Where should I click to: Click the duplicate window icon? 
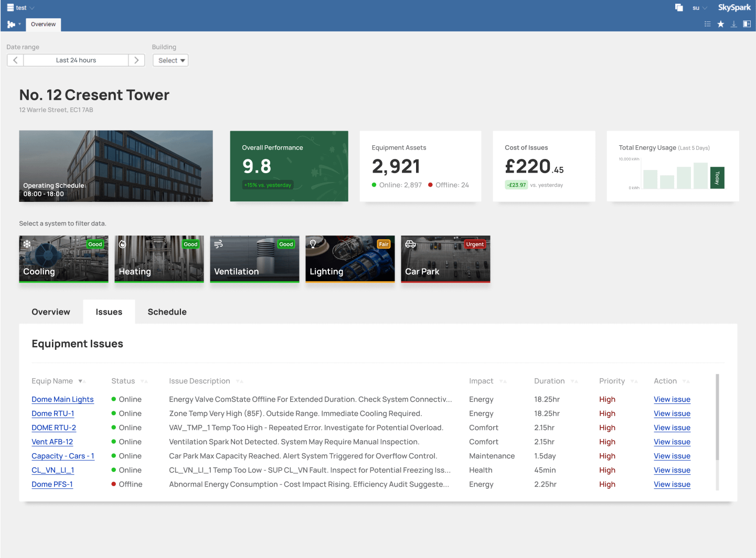[x=678, y=7]
